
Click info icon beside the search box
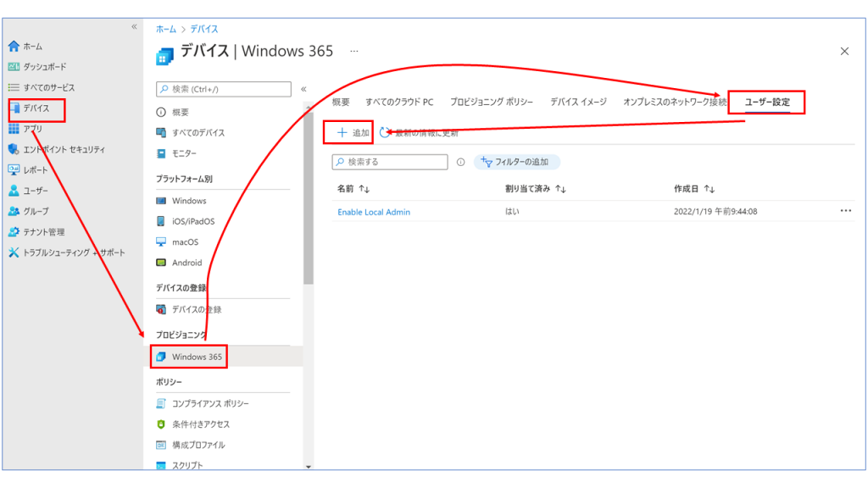pyautogui.click(x=461, y=162)
